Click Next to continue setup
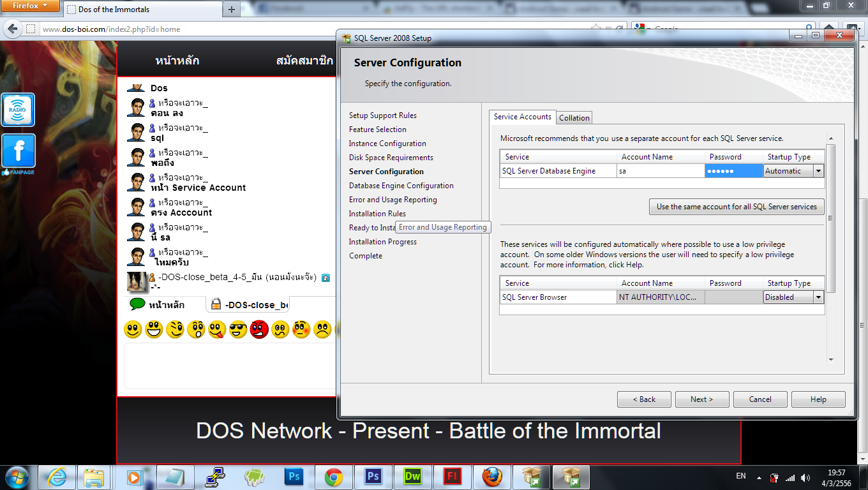The width and height of the screenshot is (868, 490). pos(702,399)
